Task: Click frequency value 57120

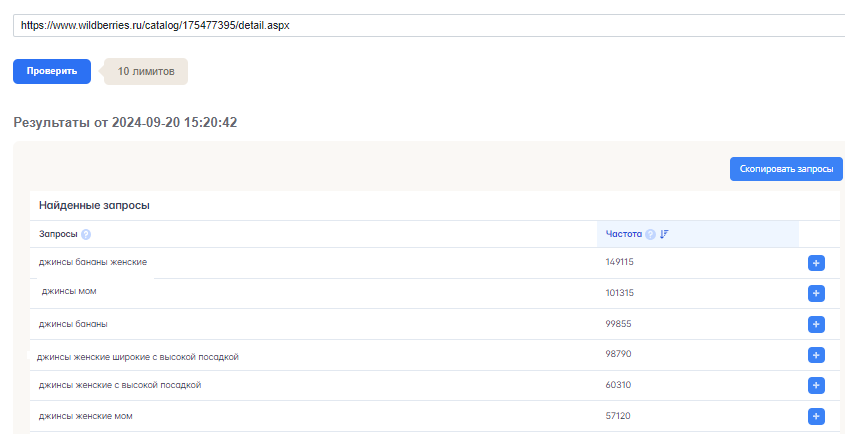Action: coord(618,416)
